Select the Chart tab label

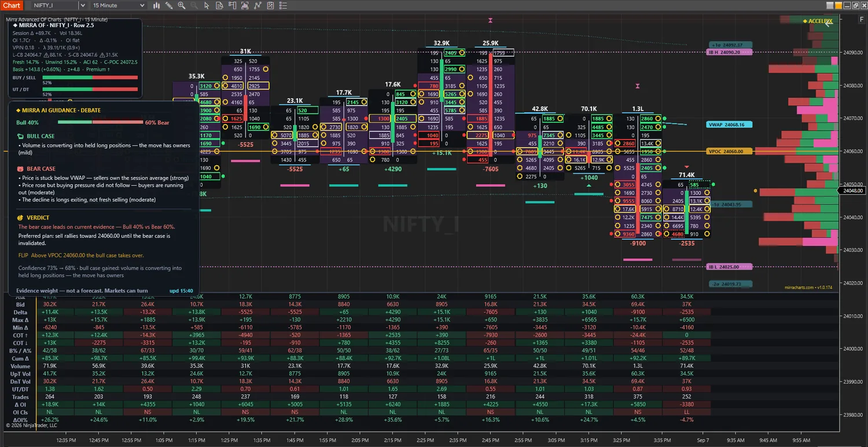12,5
